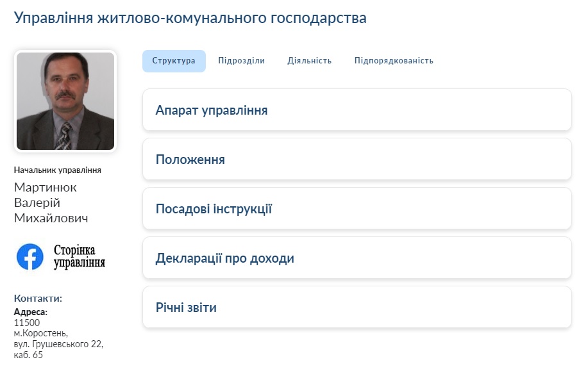
Task: Open the Посадові інструкції section
Action: (357, 208)
